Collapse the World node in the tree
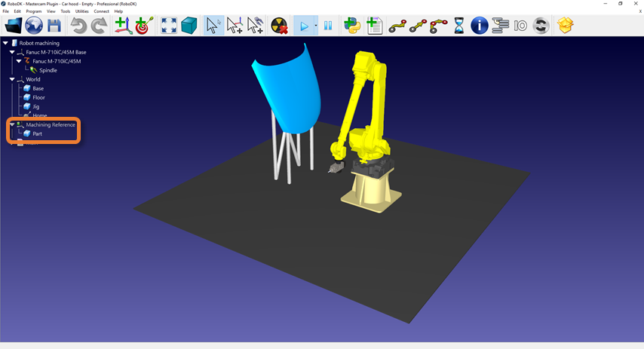The height and width of the screenshot is (349, 644). pyautogui.click(x=12, y=79)
